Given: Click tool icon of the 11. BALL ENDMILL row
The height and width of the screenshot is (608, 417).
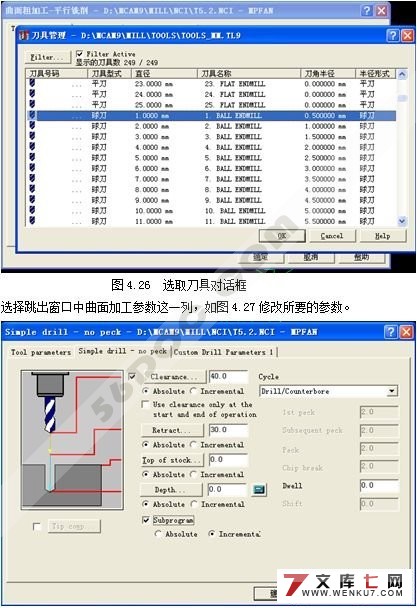Looking at the screenshot, I should [x=32, y=220].
